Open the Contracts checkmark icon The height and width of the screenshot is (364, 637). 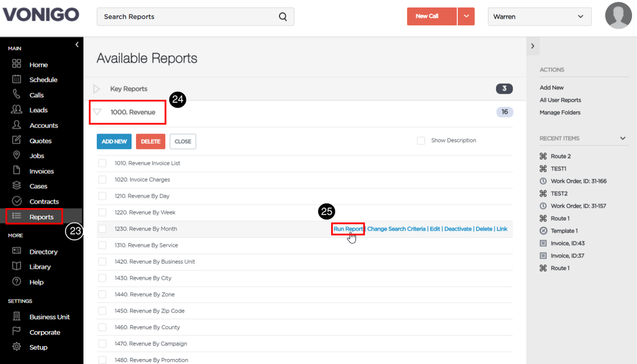pyautogui.click(x=17, y=201)
